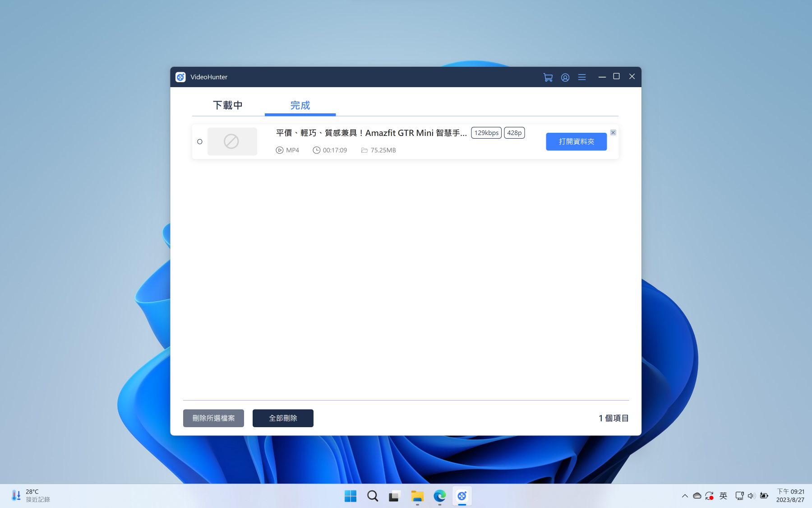Viewport: 812px width, 508px height.
Task: Launch File Explorer from taskbar
Action: [417, 496]
